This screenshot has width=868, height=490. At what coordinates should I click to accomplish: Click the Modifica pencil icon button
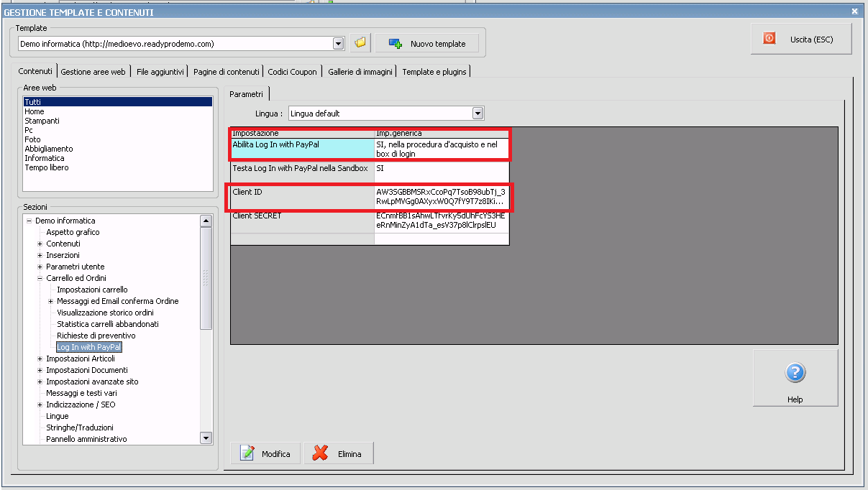247,453
